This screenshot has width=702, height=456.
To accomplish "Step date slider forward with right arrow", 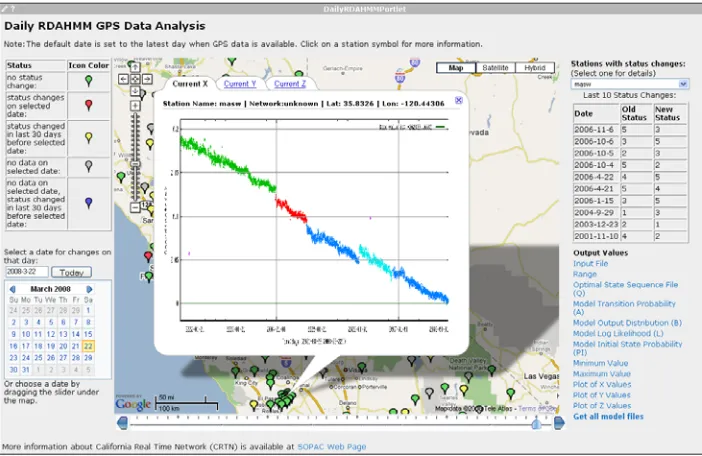I will [x=559, y=422].
